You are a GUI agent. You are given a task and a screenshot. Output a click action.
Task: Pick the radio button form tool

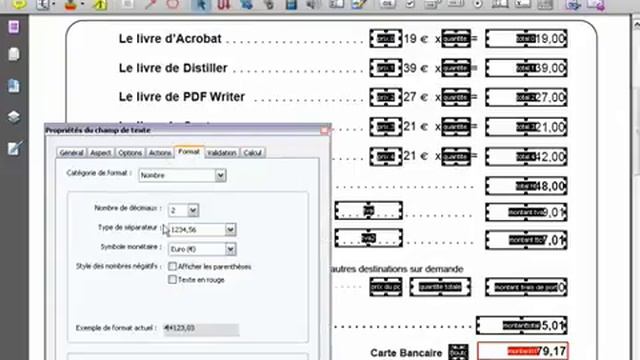(477, 4)
